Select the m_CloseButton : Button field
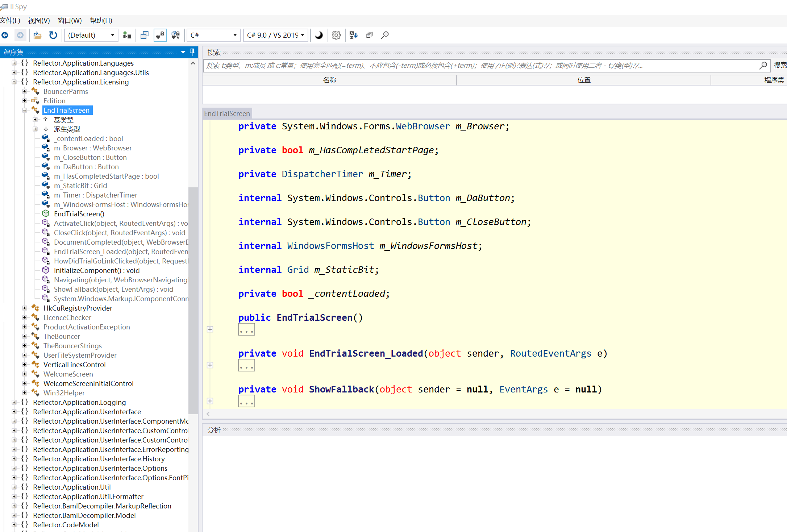Viewport: 787px width, 532px height. point(90,157)
